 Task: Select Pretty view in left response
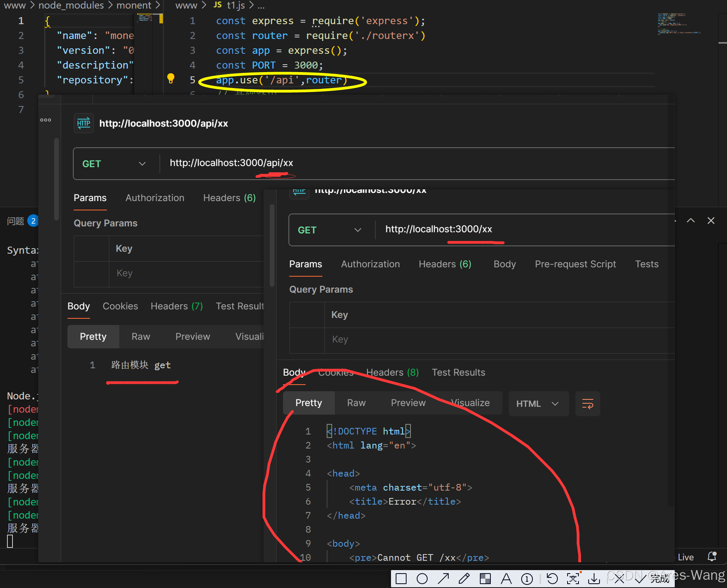[x=93, y=337]
